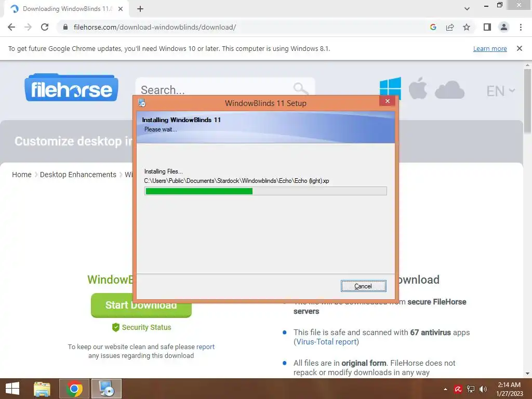Dismiss the Chrome update info bar
The height and width of the screenshot is (399, 532).
click(519, 48)
